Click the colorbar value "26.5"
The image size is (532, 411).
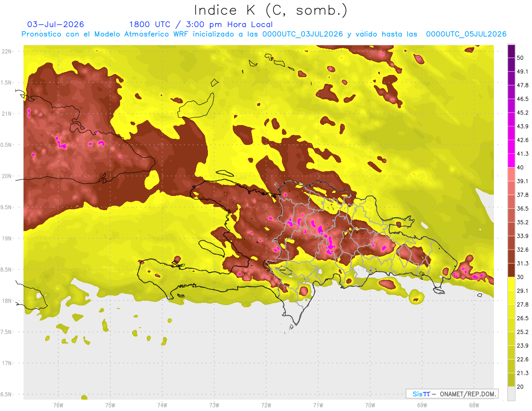click(523, 318)
